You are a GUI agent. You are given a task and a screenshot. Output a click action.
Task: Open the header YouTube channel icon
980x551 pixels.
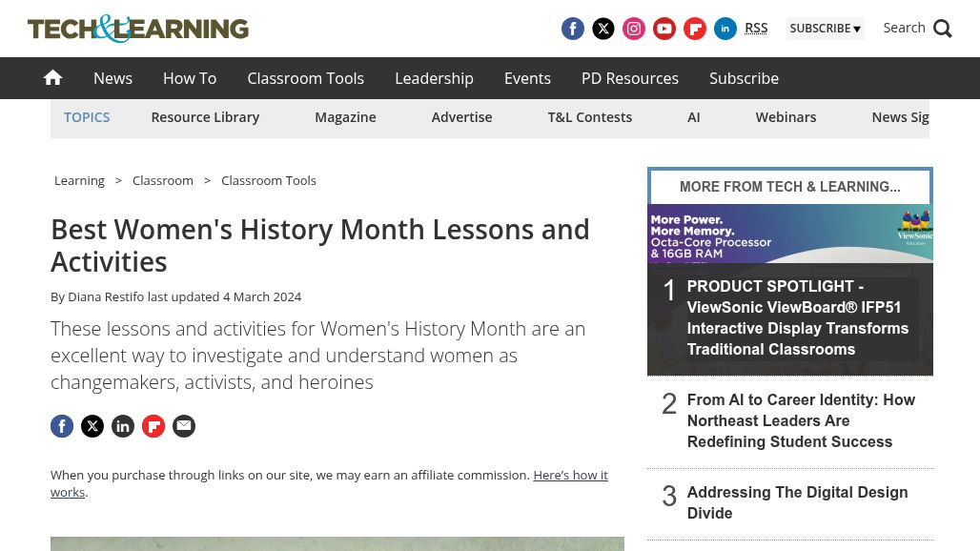click(x=664, y=29)
